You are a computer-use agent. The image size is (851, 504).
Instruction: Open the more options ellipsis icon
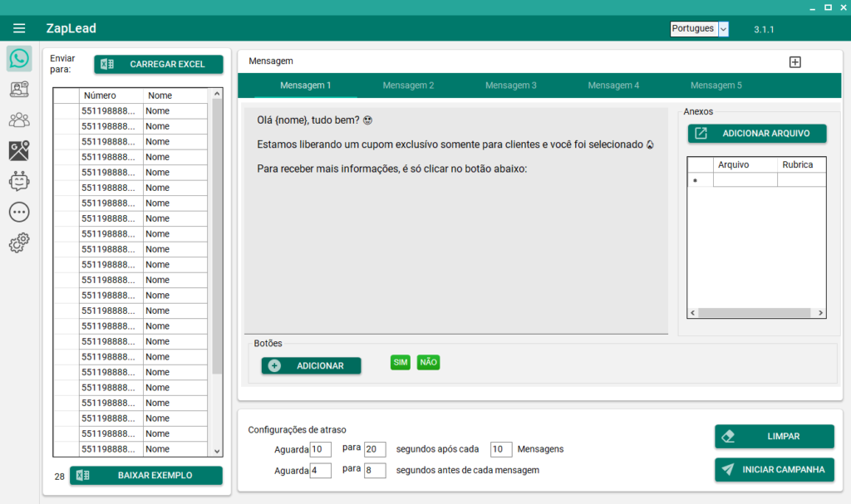click(x=18, y=212)
